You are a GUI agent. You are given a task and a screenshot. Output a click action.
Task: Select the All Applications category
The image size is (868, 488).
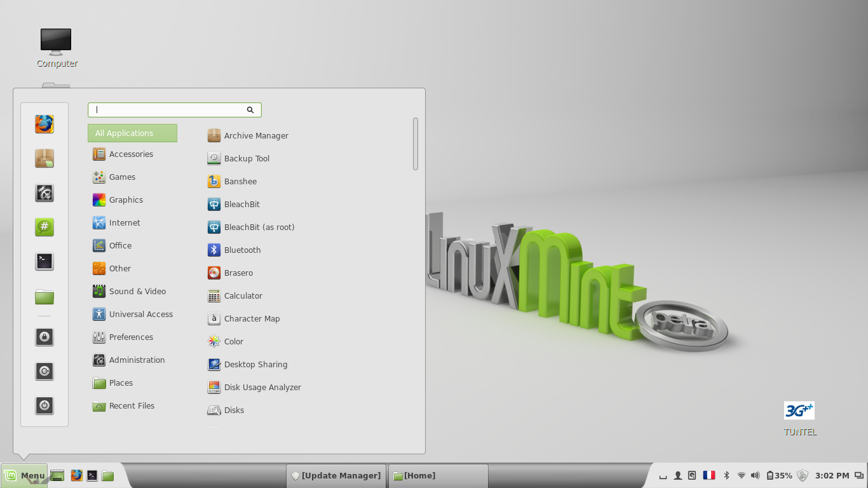(x=132, y=133)
